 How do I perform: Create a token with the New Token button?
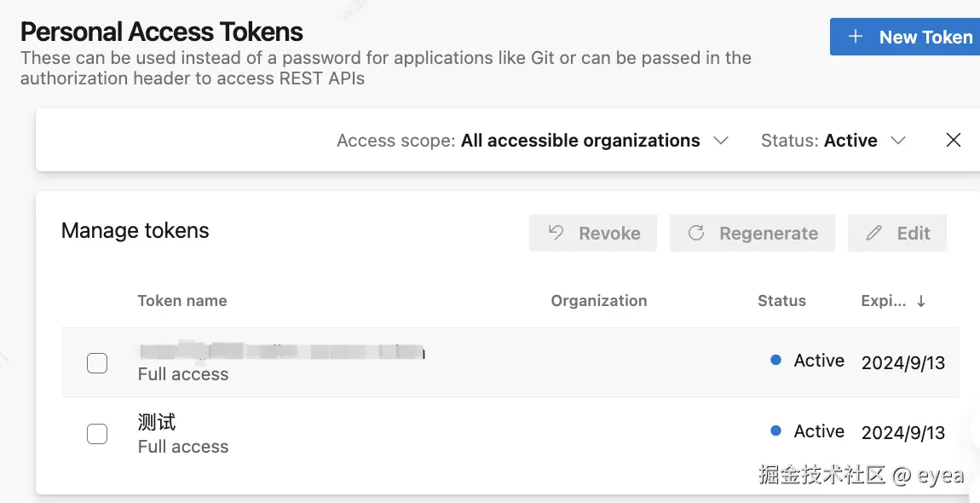point(912,37)
